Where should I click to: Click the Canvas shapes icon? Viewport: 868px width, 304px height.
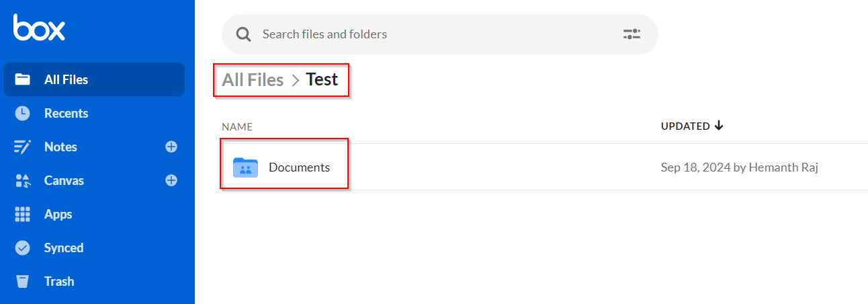(x=23, y=180)
